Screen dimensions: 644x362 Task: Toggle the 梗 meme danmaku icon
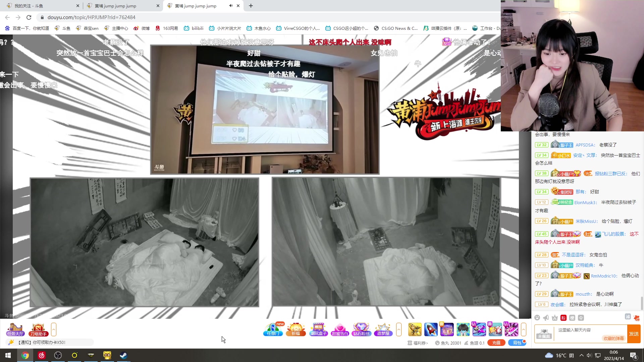coord(572,318)
